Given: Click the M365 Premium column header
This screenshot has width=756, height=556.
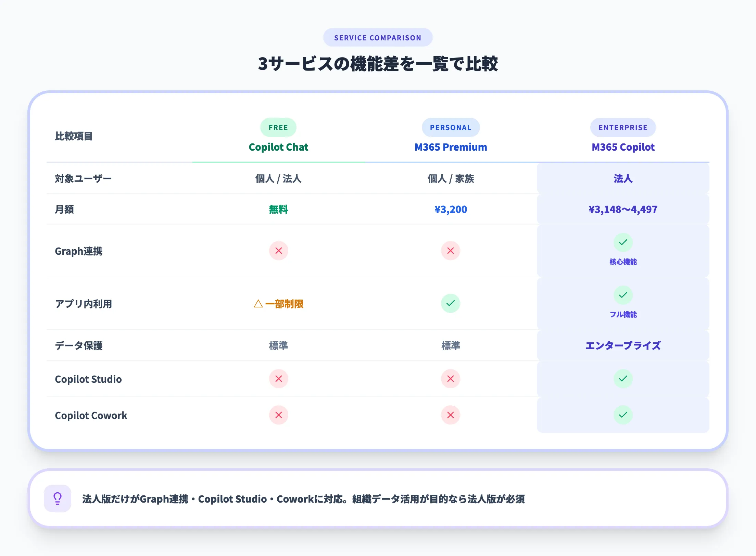Looking at the screenshot, I should click(x=450, y=147).
